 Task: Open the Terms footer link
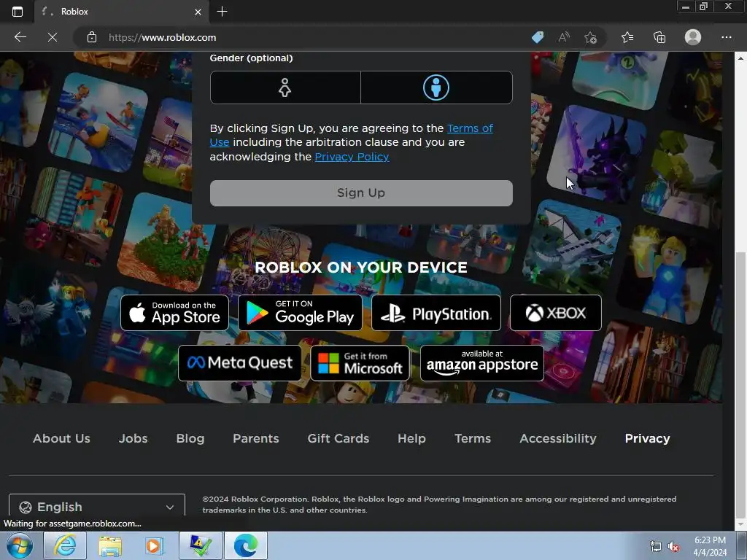coord(473,438)
